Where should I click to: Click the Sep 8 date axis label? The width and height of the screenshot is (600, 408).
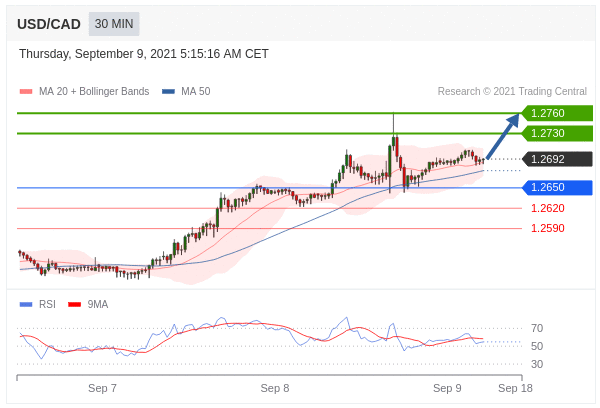coord(274,387)
